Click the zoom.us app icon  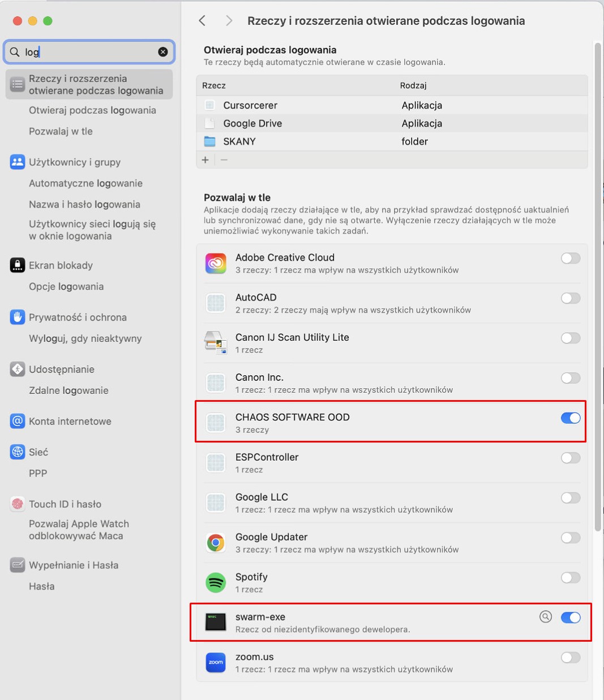click(216, 663)
